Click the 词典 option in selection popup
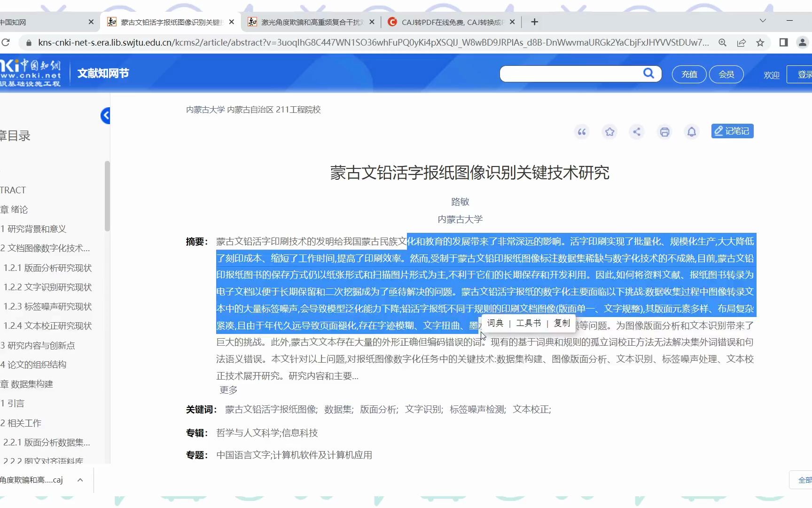Viewport: 812px width, 508px height. click(x=495, y=323)
